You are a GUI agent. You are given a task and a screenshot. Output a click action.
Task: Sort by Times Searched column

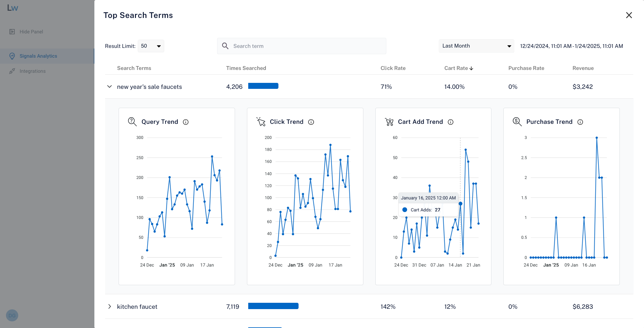[x=246, y=68]
